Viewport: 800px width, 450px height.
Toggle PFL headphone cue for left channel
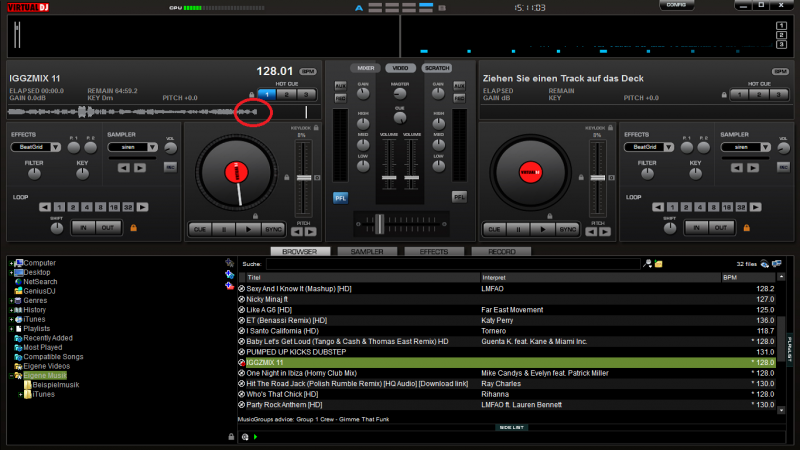[x=340, y=197]
